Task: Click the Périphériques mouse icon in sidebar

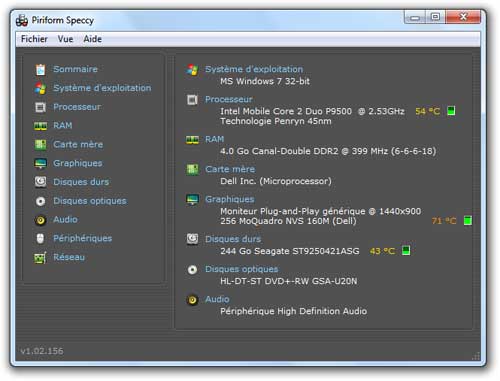Action: click(x=41, y=238)
